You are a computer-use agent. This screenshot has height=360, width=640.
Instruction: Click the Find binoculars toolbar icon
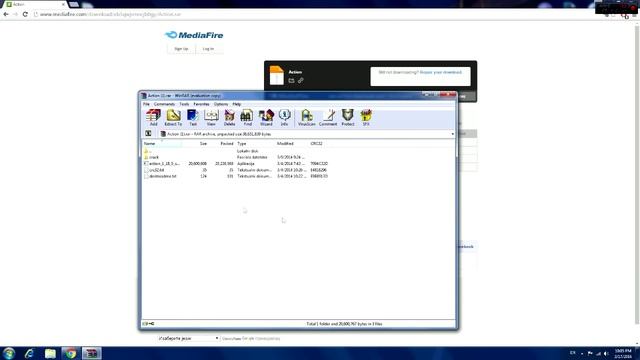click(x=247, y=118)
